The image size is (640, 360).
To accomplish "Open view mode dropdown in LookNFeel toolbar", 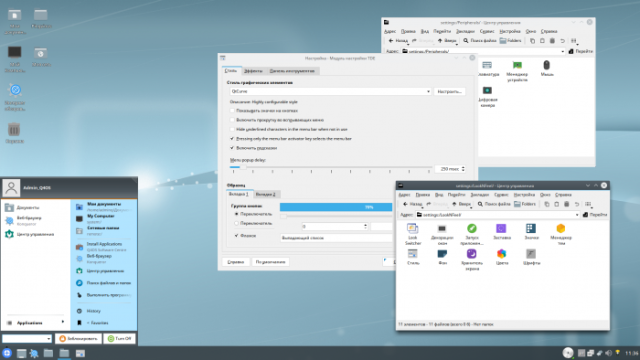I will (x=589, y=204).
